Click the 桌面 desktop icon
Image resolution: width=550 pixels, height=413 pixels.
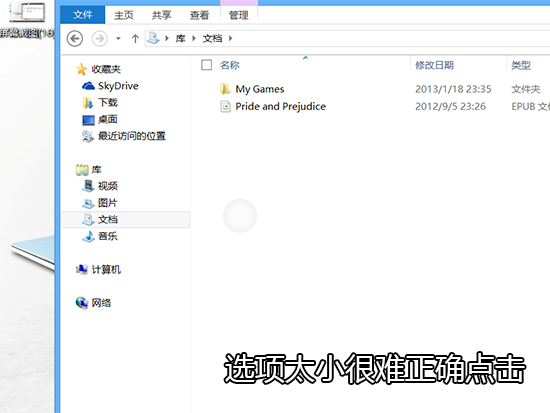point(88,120)
